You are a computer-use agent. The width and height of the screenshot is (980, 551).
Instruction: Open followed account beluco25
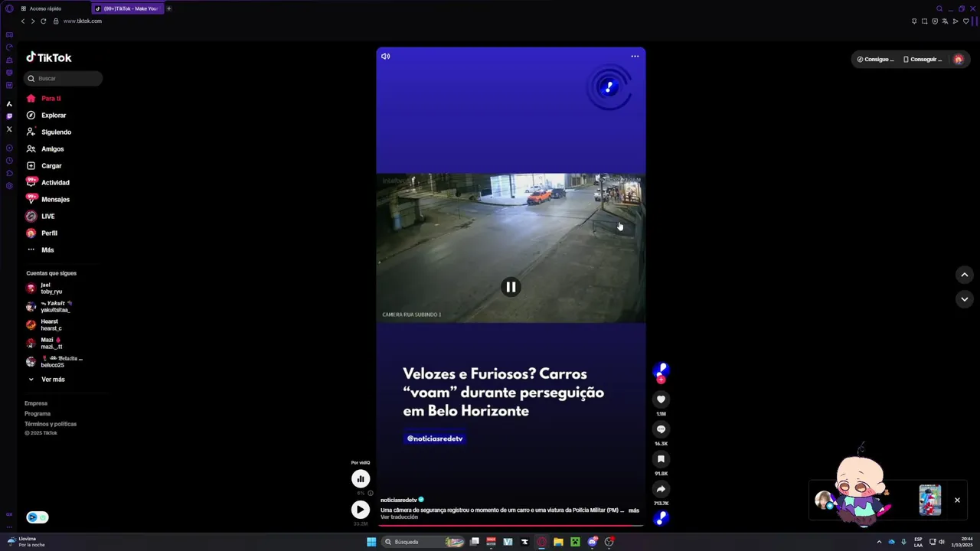pos(54,361)
